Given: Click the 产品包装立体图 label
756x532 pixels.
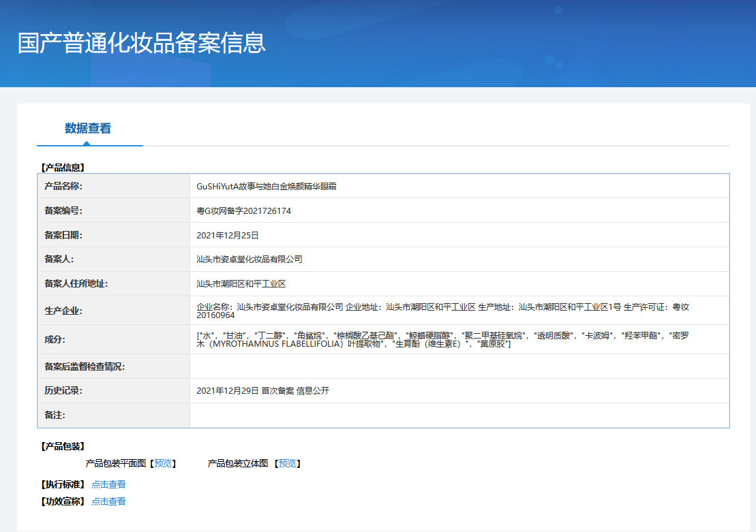Looking at the screenshot, I should coord(238,464).
